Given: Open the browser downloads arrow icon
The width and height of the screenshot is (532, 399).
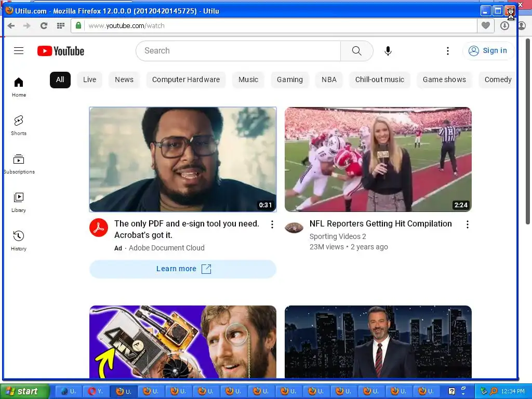Looking at the screenshot, I should click(504, 26).
